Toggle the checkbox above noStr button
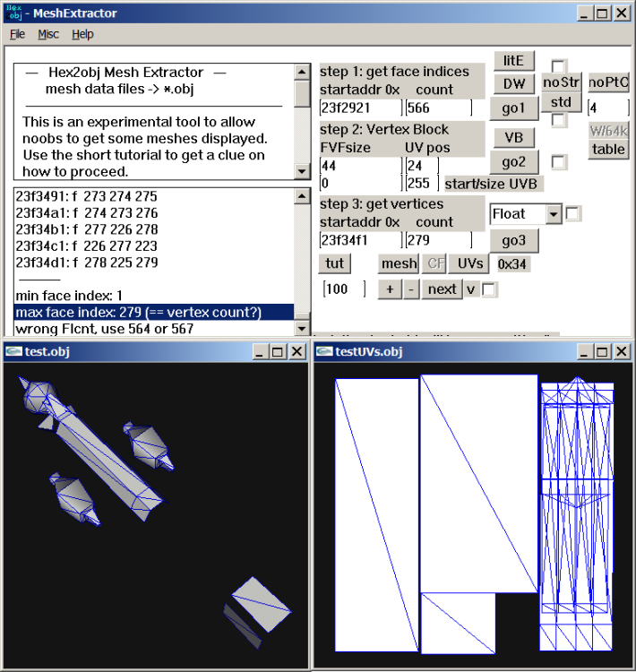Image resolution: width=636 pixels, height=672 pixels. coord(558,66)
